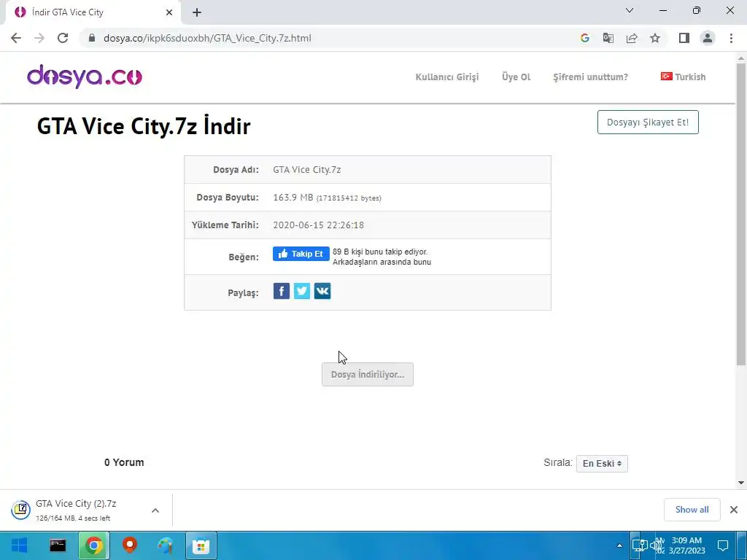Screen dimensions: 747x560
Task: Click the volume speaker tray icon
Action: [x=656, y=545]
